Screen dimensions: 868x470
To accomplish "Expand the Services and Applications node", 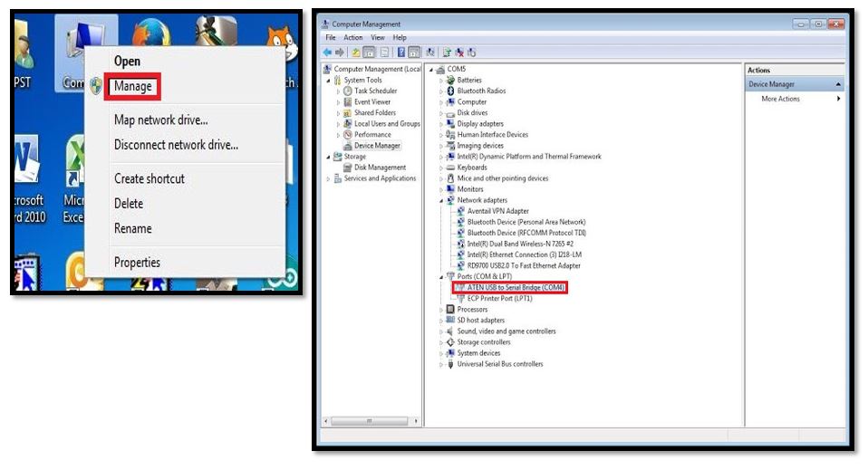I will point(328,178).
